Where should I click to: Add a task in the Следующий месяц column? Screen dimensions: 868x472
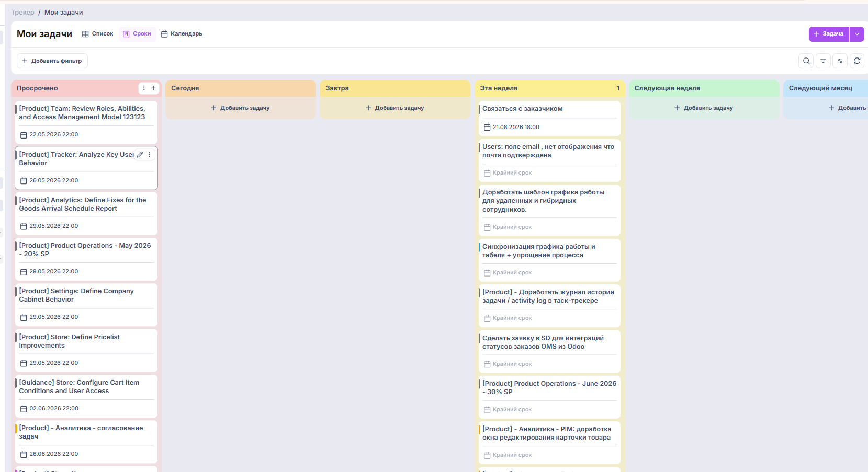tap(848, 108)
